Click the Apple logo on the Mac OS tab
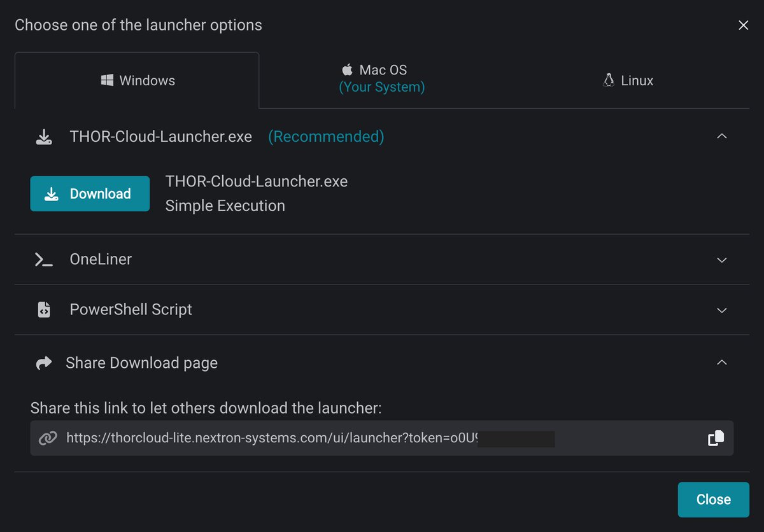Viewport: 764px width, 532px height. [347, 69]
